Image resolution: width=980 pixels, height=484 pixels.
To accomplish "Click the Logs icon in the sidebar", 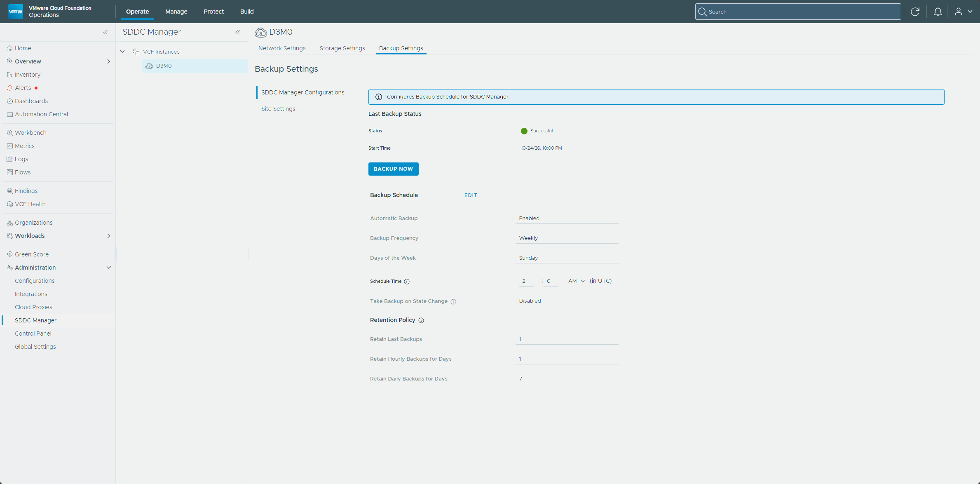I will 10,159.
